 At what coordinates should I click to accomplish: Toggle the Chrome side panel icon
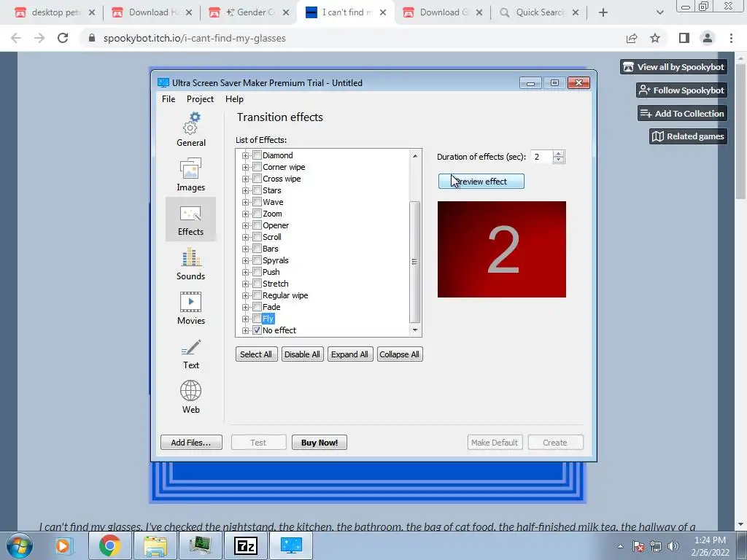684,38
